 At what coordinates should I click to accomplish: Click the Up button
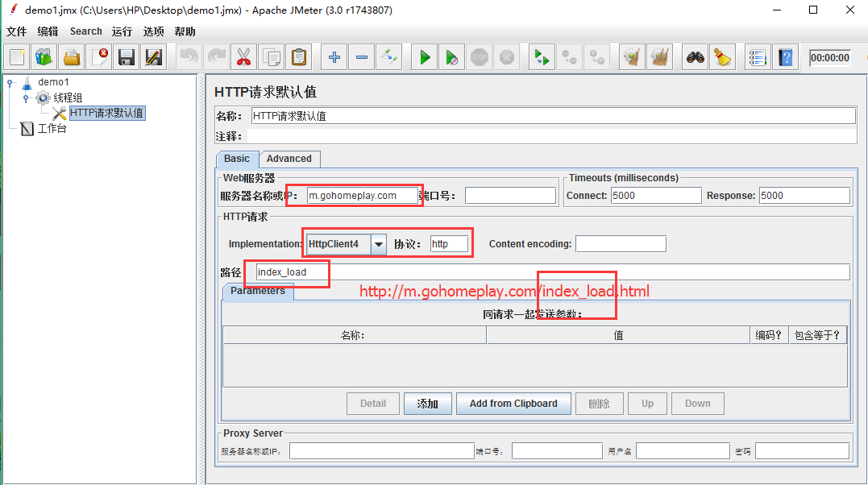647,404
